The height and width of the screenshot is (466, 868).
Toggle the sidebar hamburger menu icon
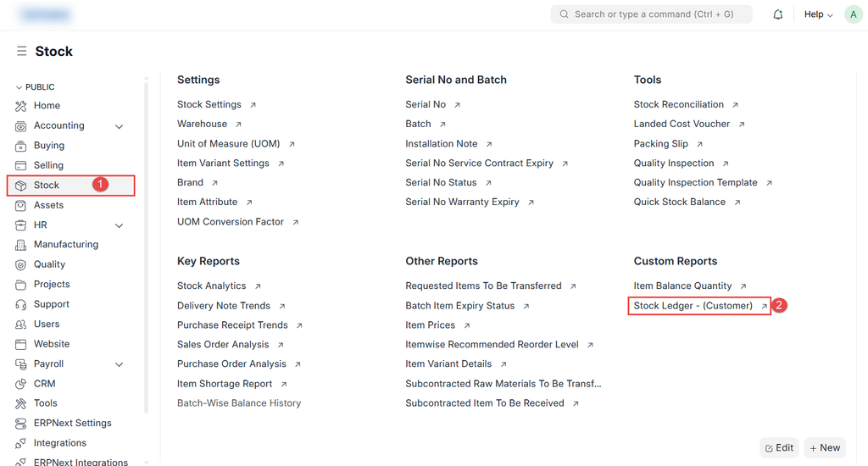21,52
